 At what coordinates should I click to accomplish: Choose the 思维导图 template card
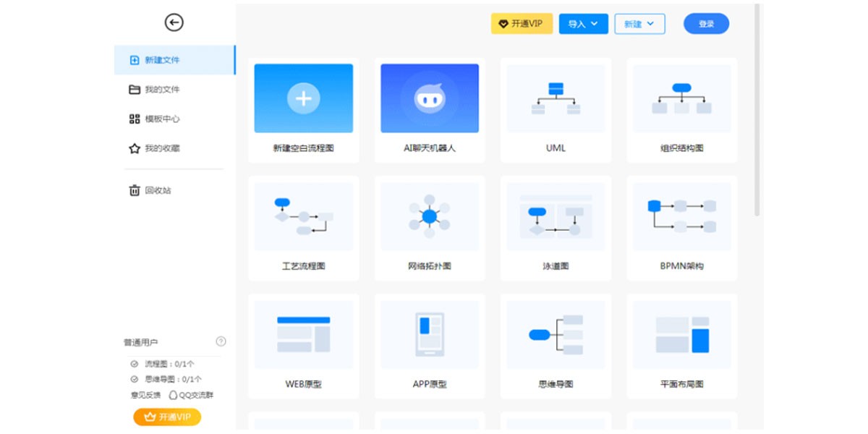point(556,346)
